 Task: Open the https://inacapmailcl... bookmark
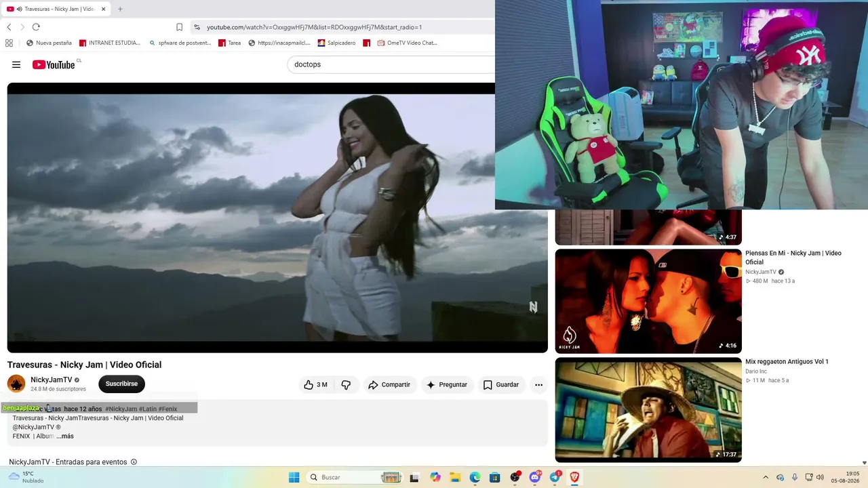(x=279, y=43)
